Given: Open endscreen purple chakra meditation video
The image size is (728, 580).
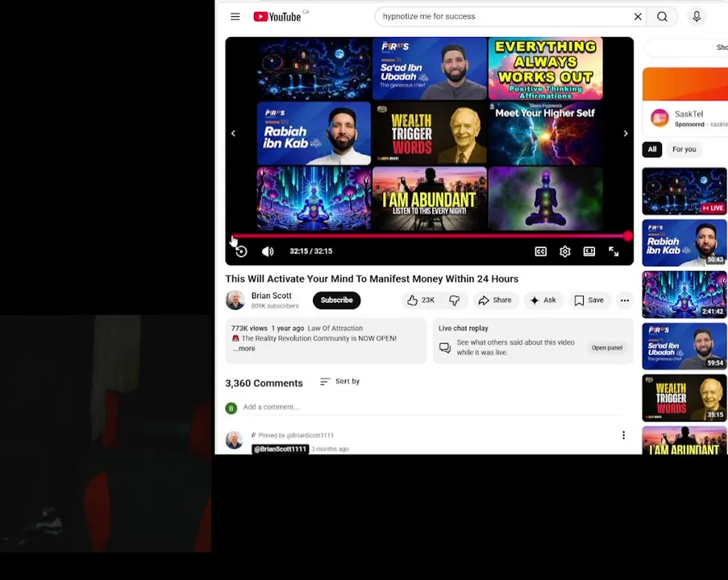Looking at the screenshot, I should click(546, 199).
